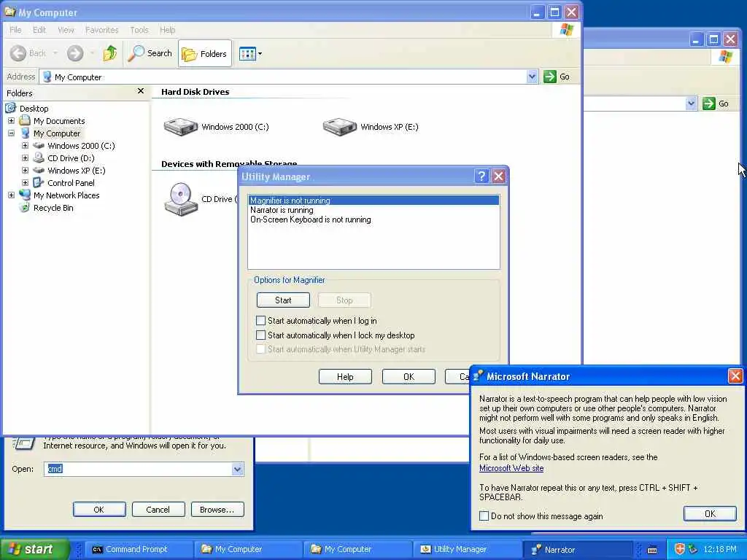The height and width of the screenshot is (560, 747).
Task: Collapse My Computer tree node
Action: (x=11, y=133)
